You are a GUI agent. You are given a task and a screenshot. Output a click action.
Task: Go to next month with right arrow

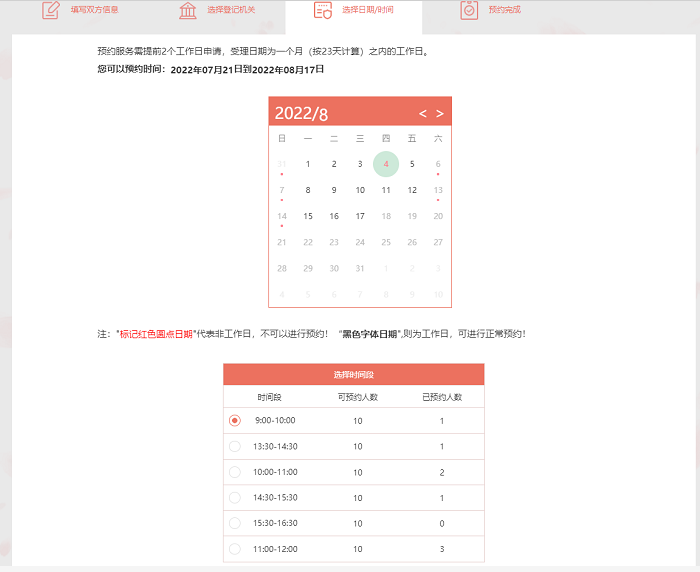[439, 113]
